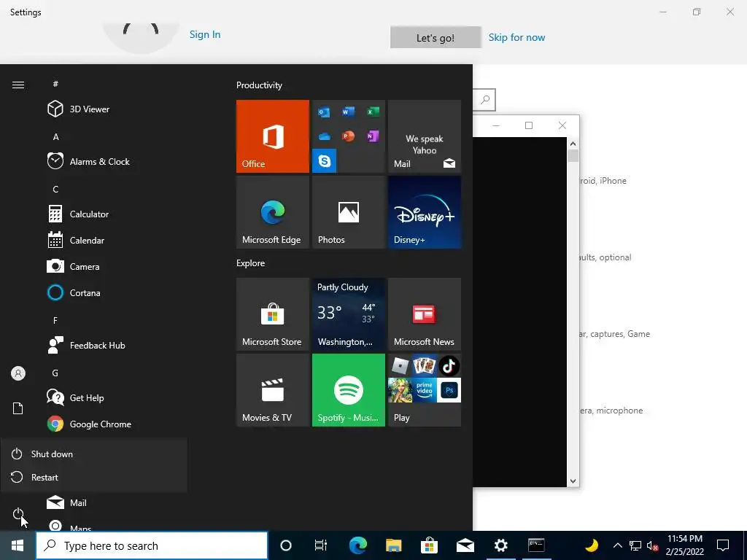The height and width of the screenshot is (560, 747).
Task: Click the Settings search magnifier button
Action: coord(485,99)
